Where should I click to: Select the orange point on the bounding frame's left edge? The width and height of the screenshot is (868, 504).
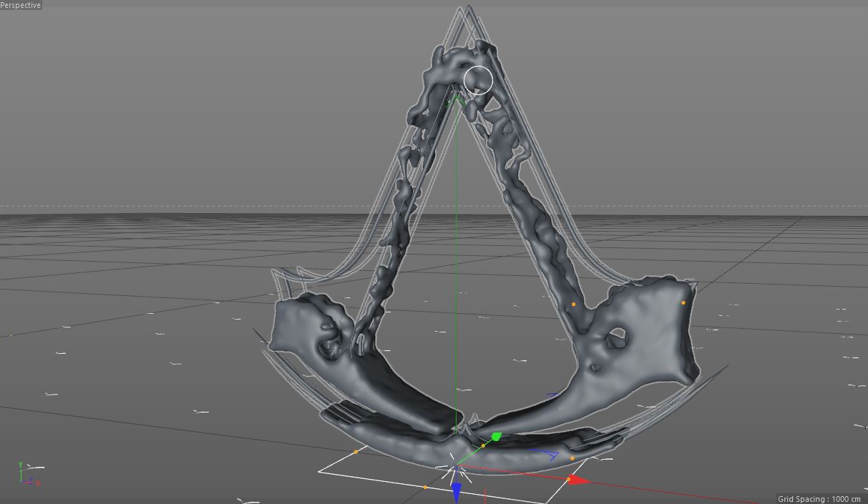[356, 452]
